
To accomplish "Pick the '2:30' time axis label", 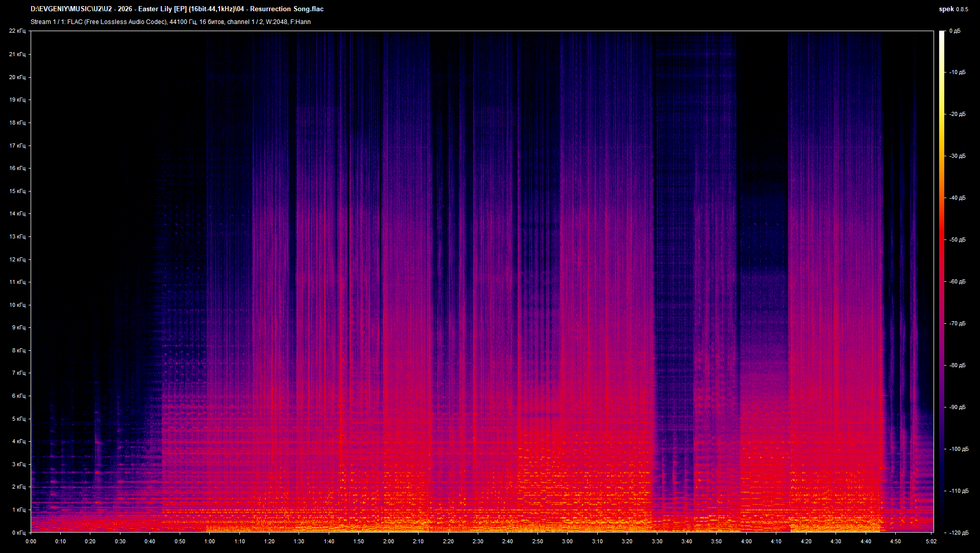I will 478,541.
